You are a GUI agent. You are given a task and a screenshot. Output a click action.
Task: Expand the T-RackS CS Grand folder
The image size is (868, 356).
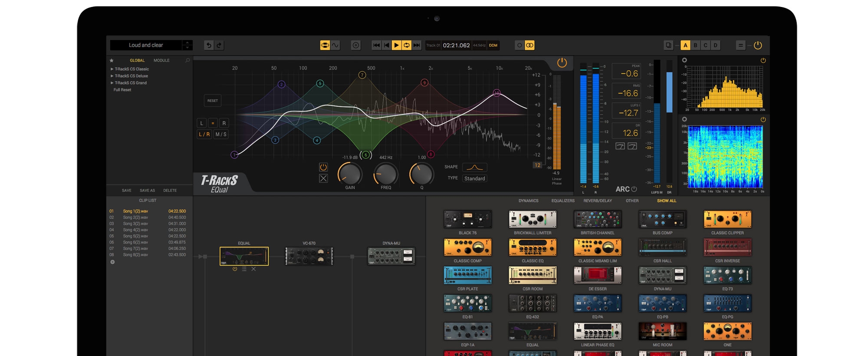131,83
